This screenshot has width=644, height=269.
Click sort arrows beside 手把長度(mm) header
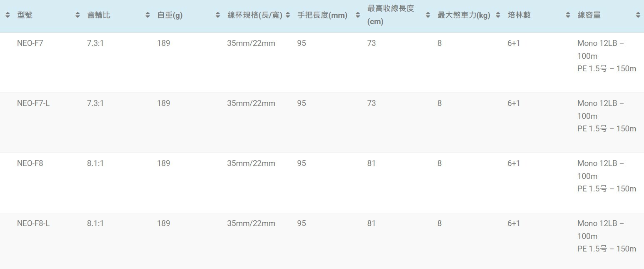click(x=357, y=15)
